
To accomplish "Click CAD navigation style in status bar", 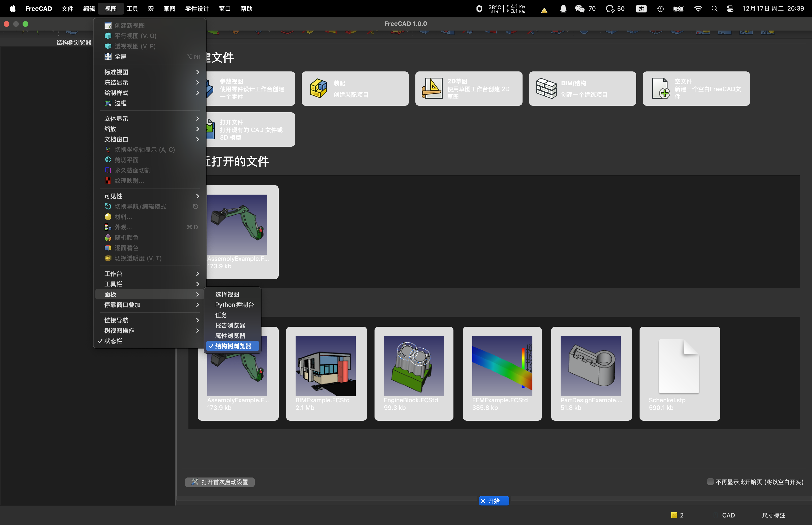I will [728, 515].
